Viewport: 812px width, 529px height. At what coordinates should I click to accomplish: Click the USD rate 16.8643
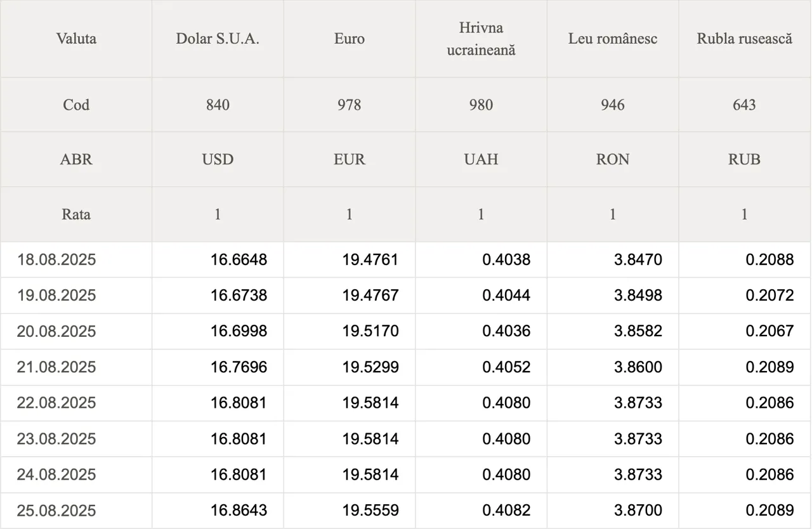pos(239,511)
